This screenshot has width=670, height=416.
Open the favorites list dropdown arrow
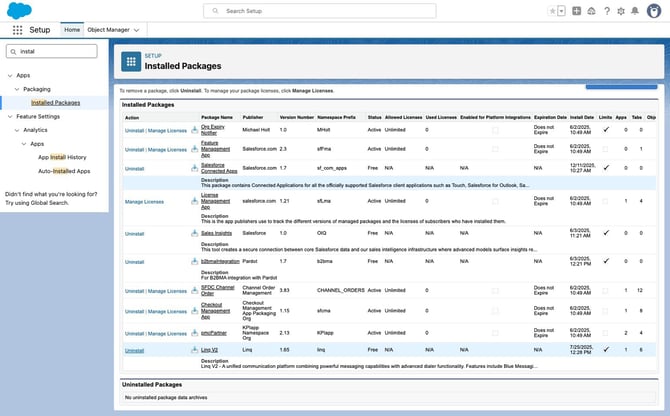(x=561, y=11)
